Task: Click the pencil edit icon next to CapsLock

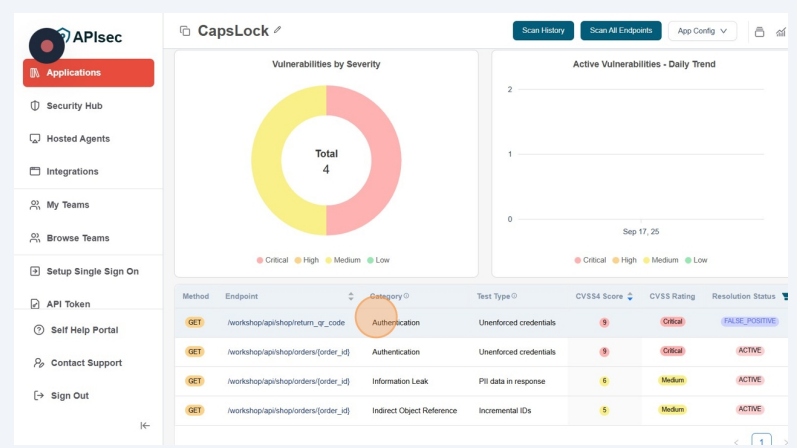Action: coord(278,30)
